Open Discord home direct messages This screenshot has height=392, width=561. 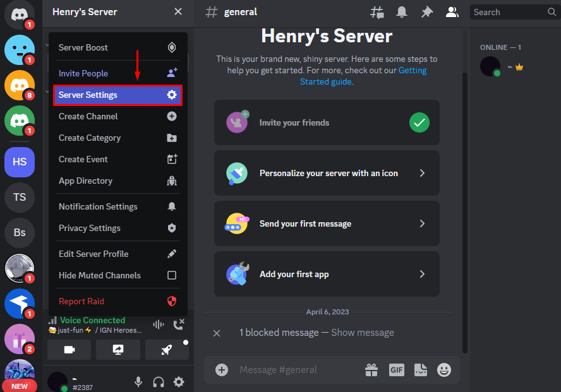point(20,15)
